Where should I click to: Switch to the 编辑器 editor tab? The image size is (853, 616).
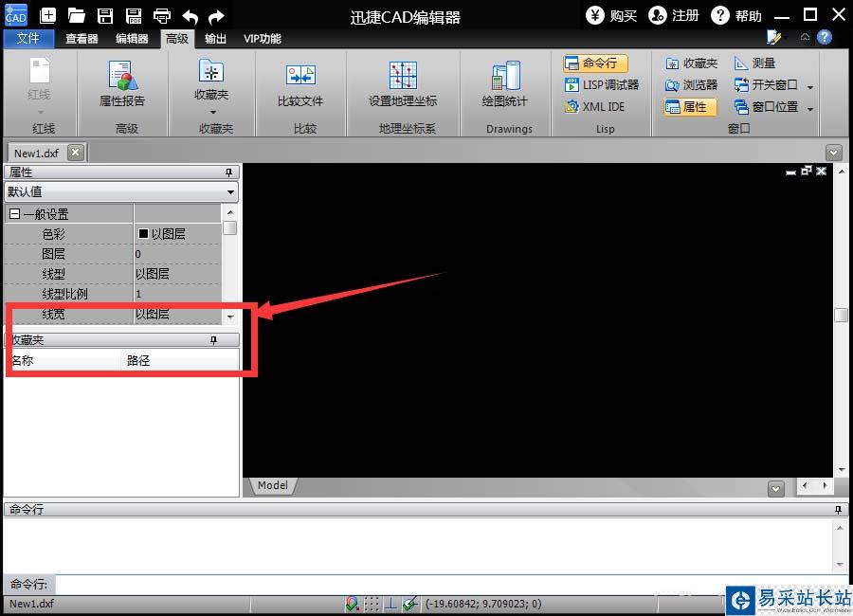(132, 39)
